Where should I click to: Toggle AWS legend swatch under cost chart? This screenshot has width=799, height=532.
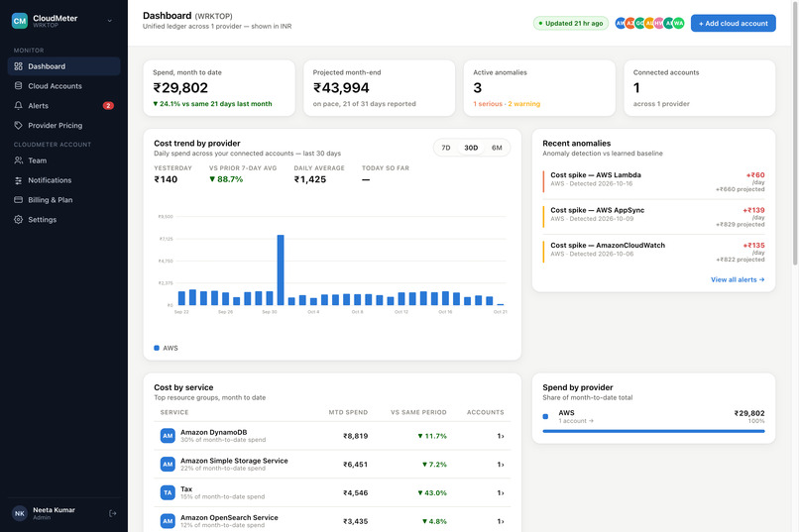157,348
